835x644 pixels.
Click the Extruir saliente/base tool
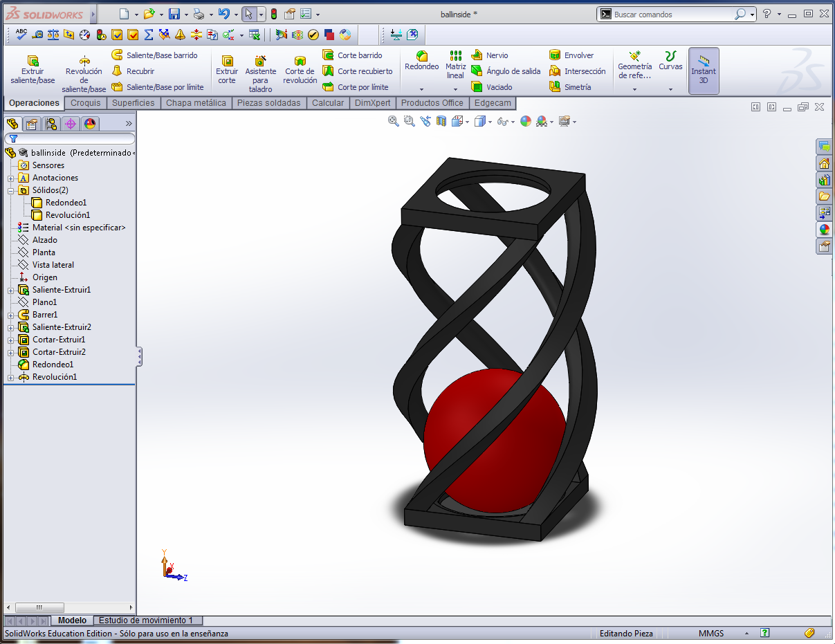pos(33,70)
